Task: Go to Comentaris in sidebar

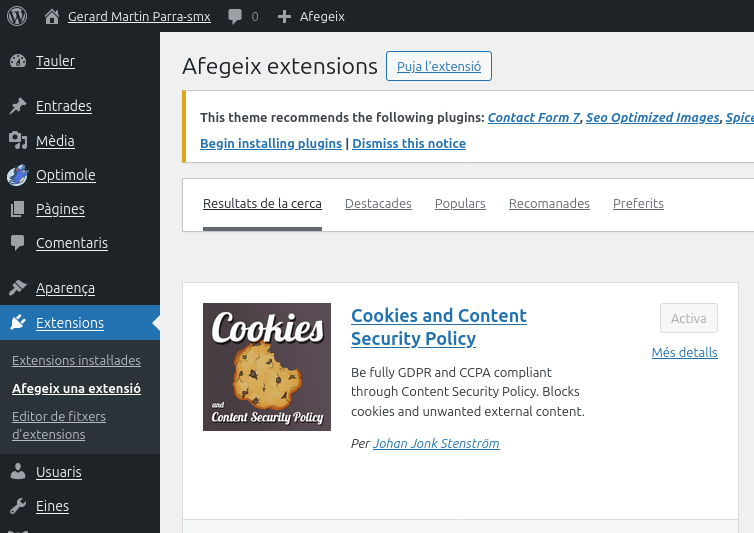Action: coord(71,243)
